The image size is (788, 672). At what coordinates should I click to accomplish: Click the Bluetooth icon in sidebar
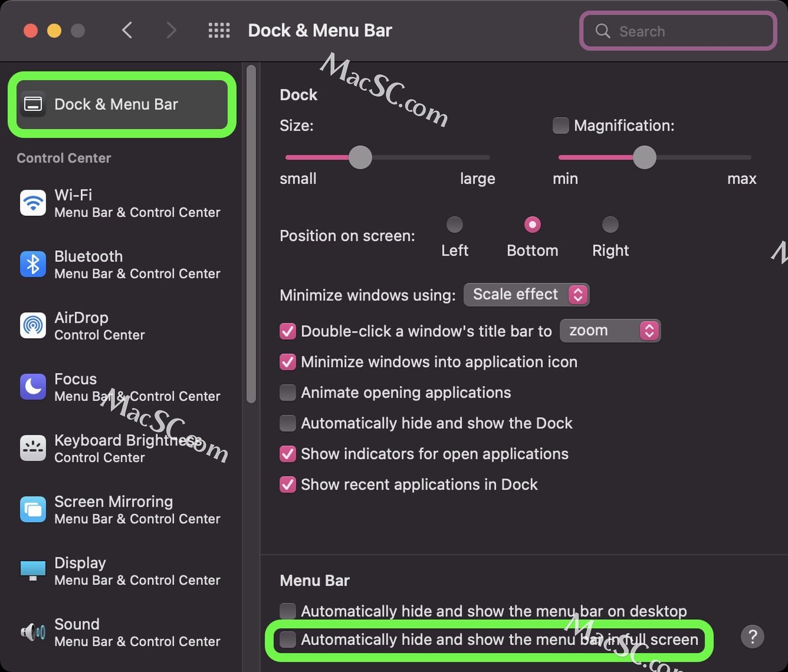coord(33,264)
